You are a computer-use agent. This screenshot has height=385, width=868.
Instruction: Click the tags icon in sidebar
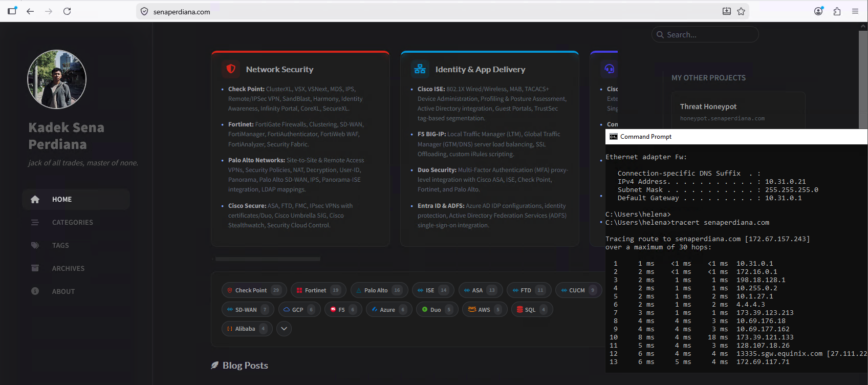point(35,245)
